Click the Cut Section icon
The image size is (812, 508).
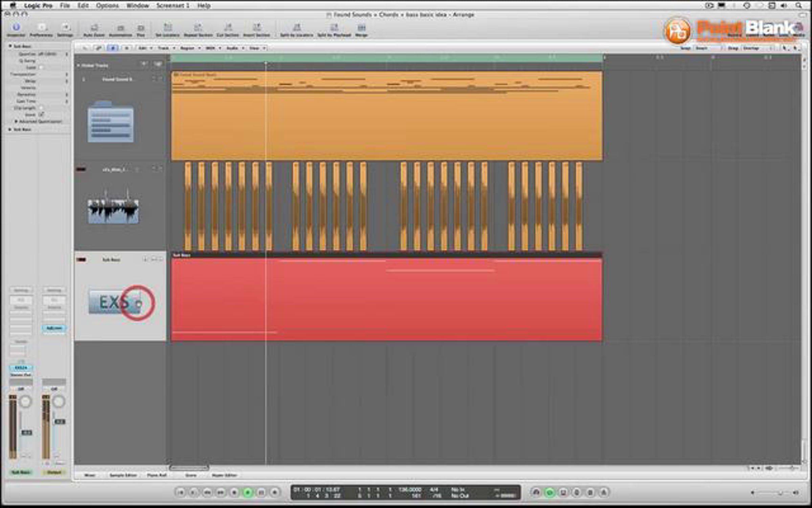(228, 28)
